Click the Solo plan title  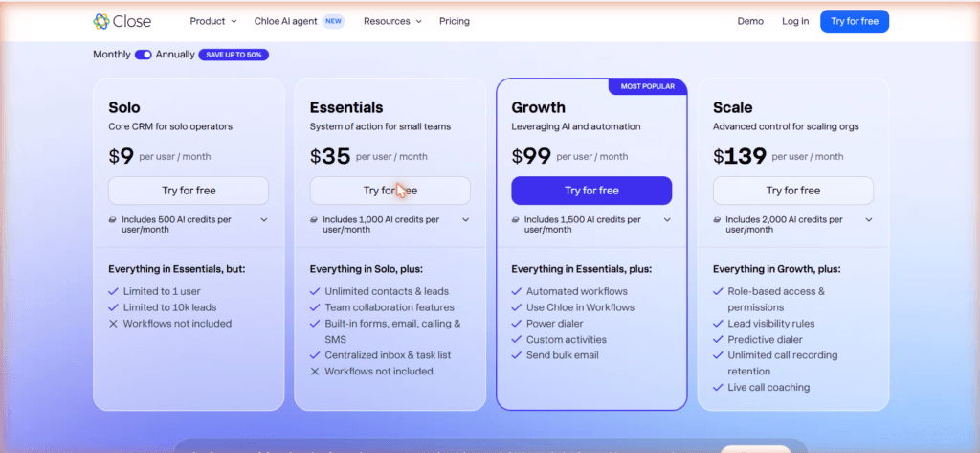(x=124, y=107)
